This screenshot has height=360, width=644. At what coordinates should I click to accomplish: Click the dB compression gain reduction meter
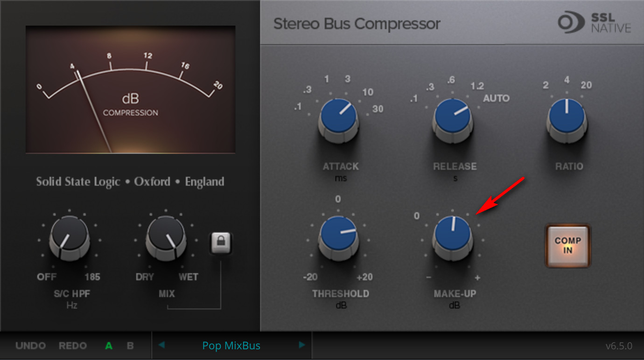coord(130,90)
